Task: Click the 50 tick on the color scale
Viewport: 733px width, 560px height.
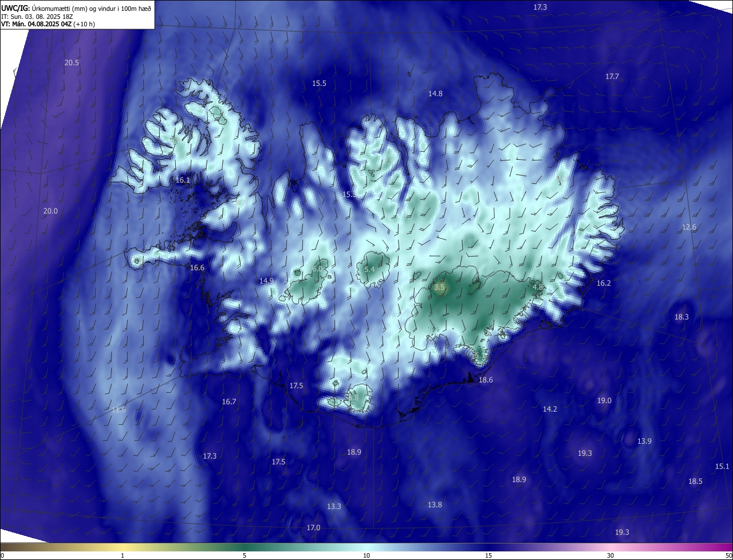Action: tap(728, 555)
